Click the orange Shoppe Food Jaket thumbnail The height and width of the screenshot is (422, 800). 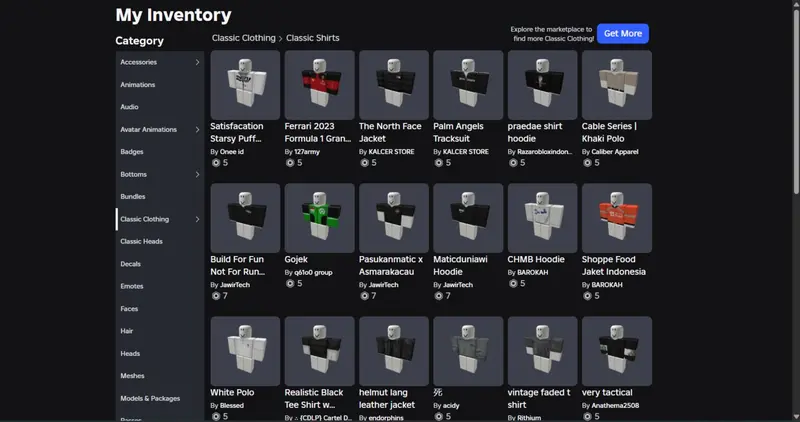(616, 218)
